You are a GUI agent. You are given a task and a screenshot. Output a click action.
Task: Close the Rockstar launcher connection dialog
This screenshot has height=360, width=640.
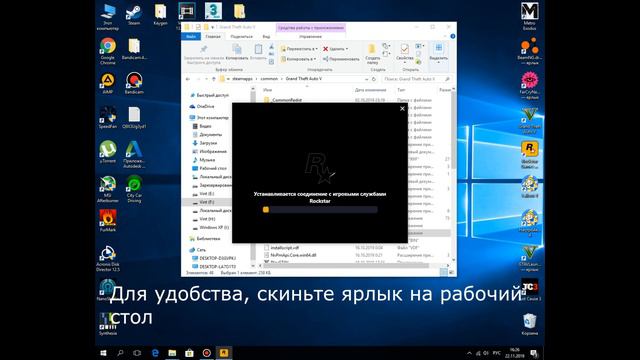click(x=402, y=109)
